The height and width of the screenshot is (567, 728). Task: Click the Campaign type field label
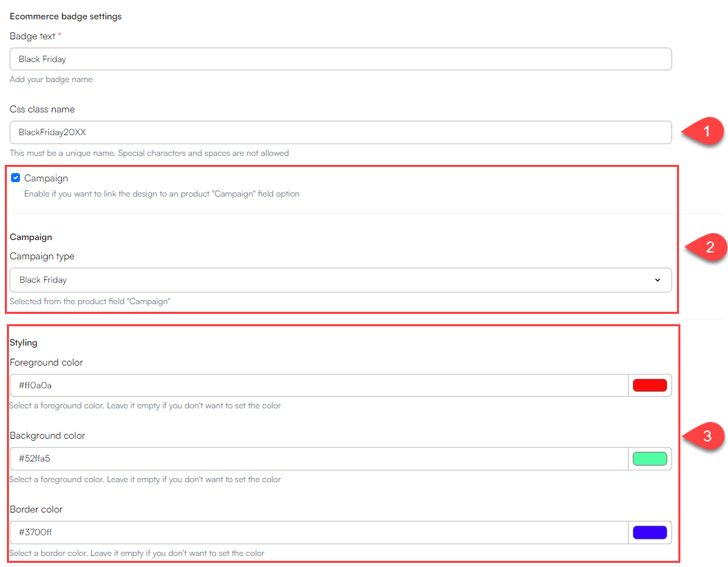click(x=42, y=256)
